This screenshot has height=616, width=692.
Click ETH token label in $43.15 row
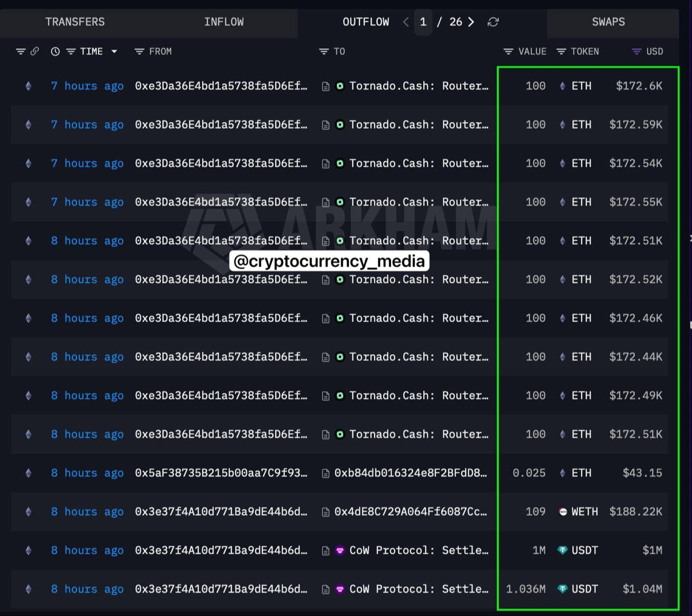pos(581,473)
